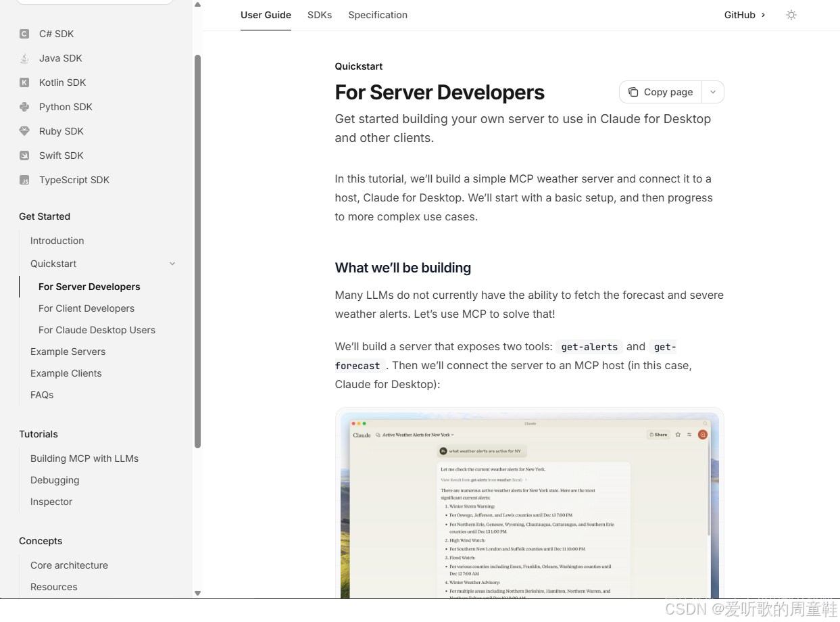The width and height of the screenshot is (840, 622).
Task: Click the TypeScript SDK JS icon
Action: pyautogui.click(x=24, y=180)
